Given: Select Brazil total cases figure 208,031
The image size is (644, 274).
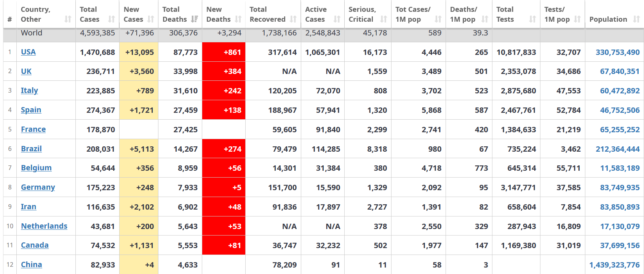Looking at the screenshot, I should tap(101, 149).
